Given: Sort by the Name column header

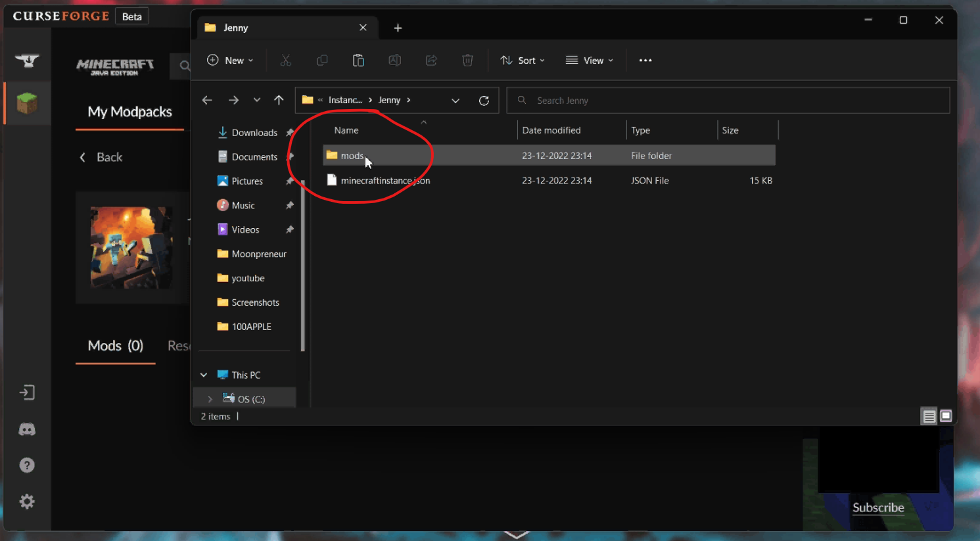Looking at the screenshot, I should click(x=346, y=130).
